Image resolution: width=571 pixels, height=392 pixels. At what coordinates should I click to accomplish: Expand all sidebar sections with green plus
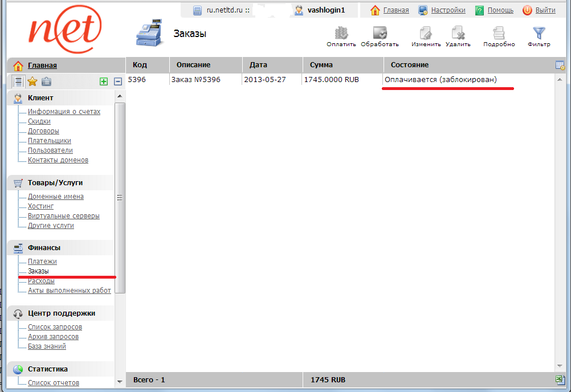tap(104, 81)
